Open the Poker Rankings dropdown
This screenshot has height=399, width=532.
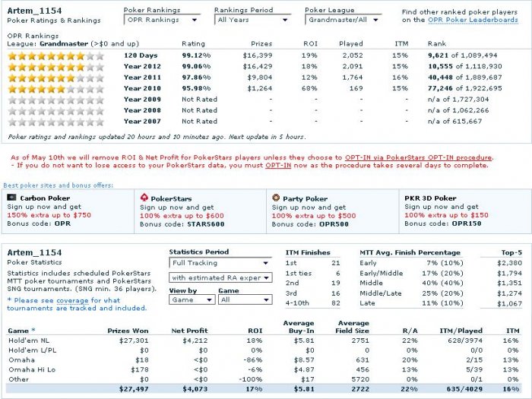(x=162, y=20)
